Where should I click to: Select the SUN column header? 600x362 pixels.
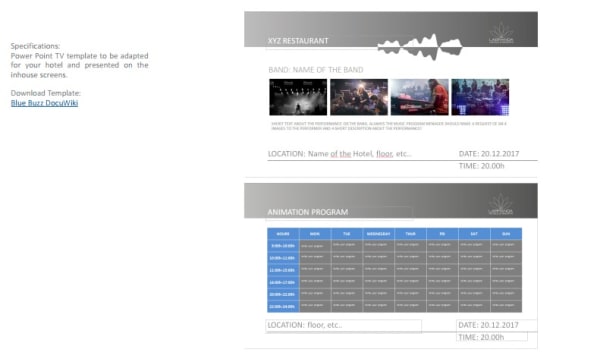pos(506,234)
